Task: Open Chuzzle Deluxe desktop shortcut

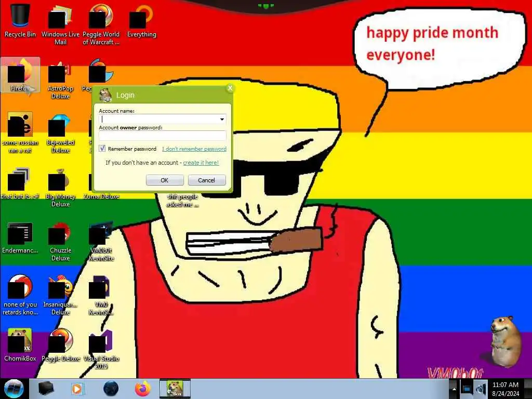Action: [x=60, y=242]
